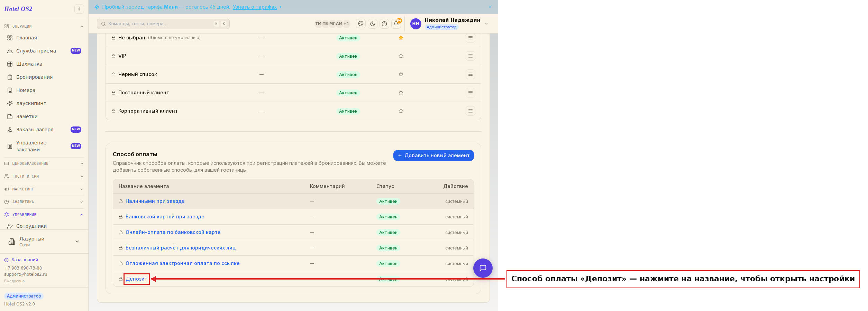868x311 pixels.
Task: Mark Постоянный клиент as default star
Action: pos(401,93)
